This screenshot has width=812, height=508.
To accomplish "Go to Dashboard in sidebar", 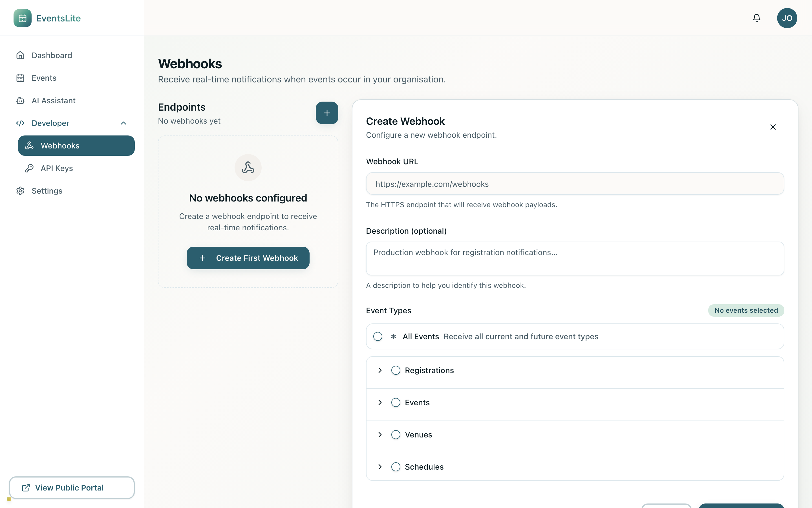I will [72, 55].
